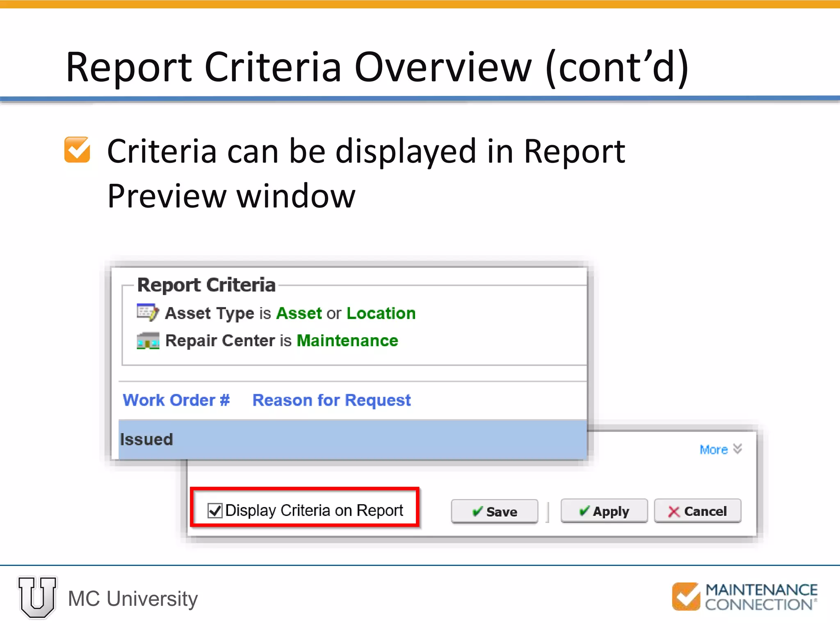840x630 pixels.
Task: Click the Report Criteria heading
Action: click(x=206, y=285)
